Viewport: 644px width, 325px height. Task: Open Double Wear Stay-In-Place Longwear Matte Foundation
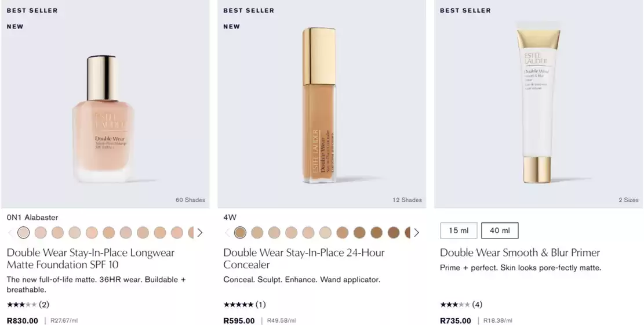(x=90, y=259)
